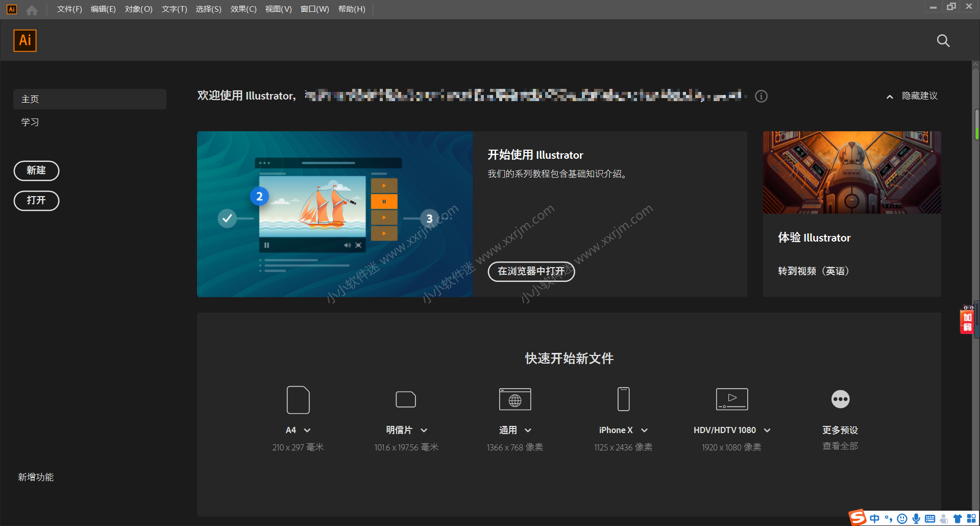The width and height of the screenshot is (980, 526).
Task: Click the robot cockpit artwork thumbnail
Action: click(852, 173)
